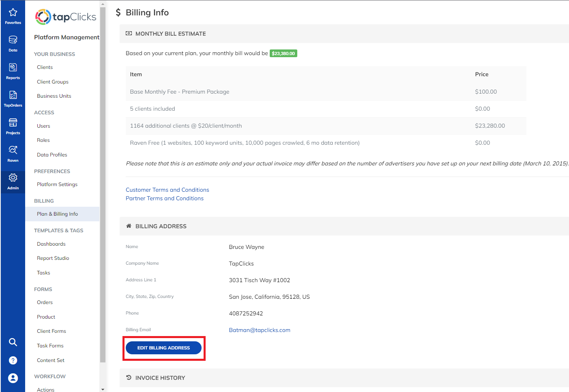
Task: Click the Batman@tapclicks.com email link
Action: [260, 330]
